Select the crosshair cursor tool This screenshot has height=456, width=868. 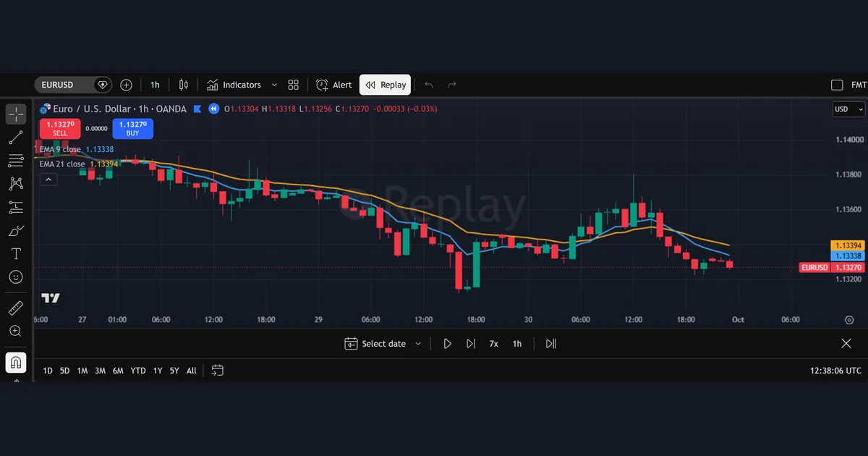(16, 114)
